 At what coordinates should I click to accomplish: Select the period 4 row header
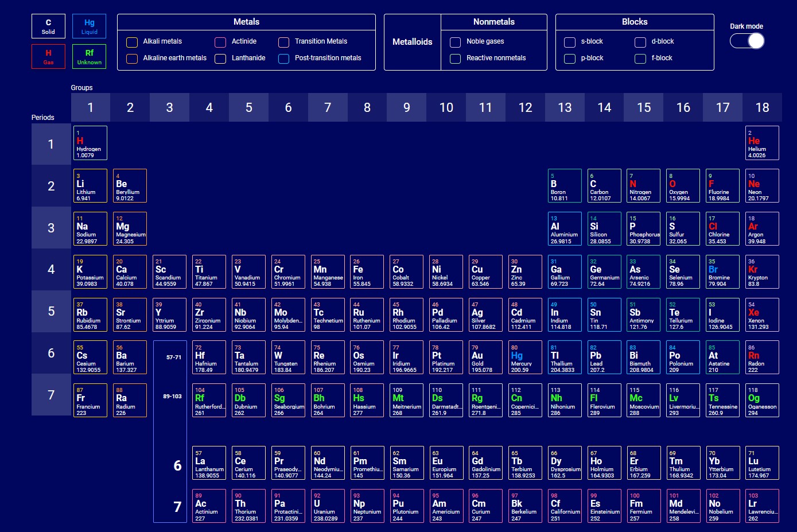[51, 269]
